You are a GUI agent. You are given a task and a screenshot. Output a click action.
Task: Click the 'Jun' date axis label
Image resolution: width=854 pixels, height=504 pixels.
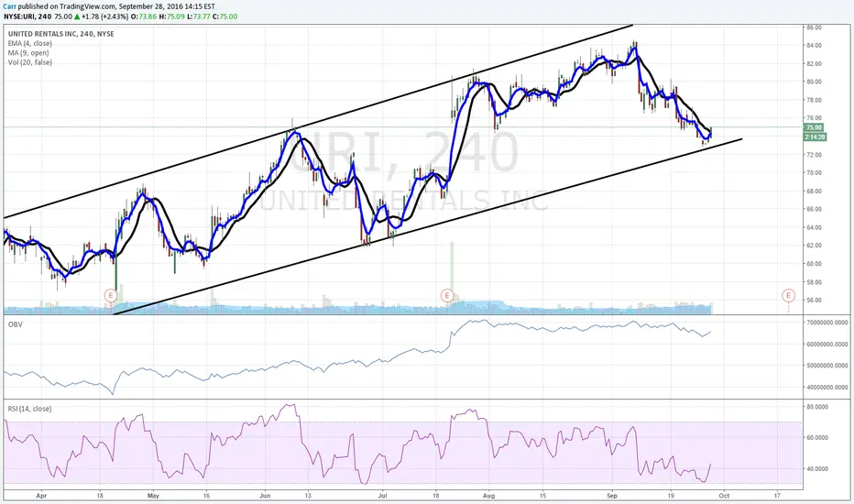(265, 496)
